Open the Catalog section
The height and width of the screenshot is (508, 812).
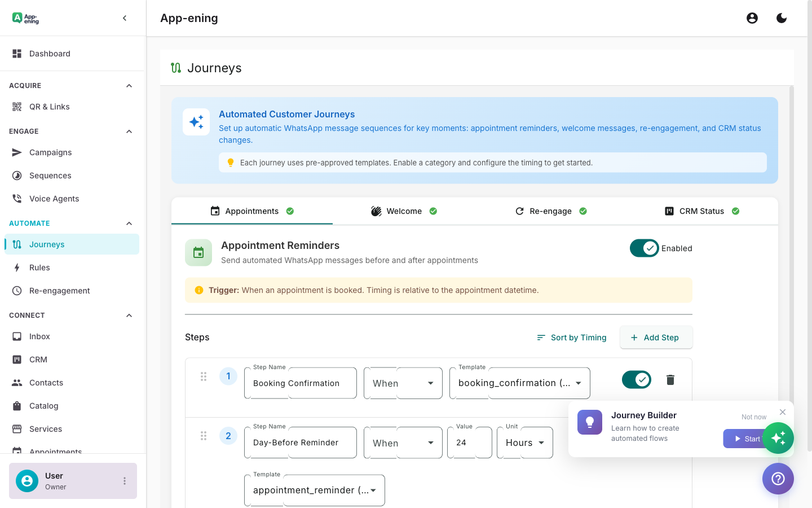pyautogui.click(x=45, y=406)
